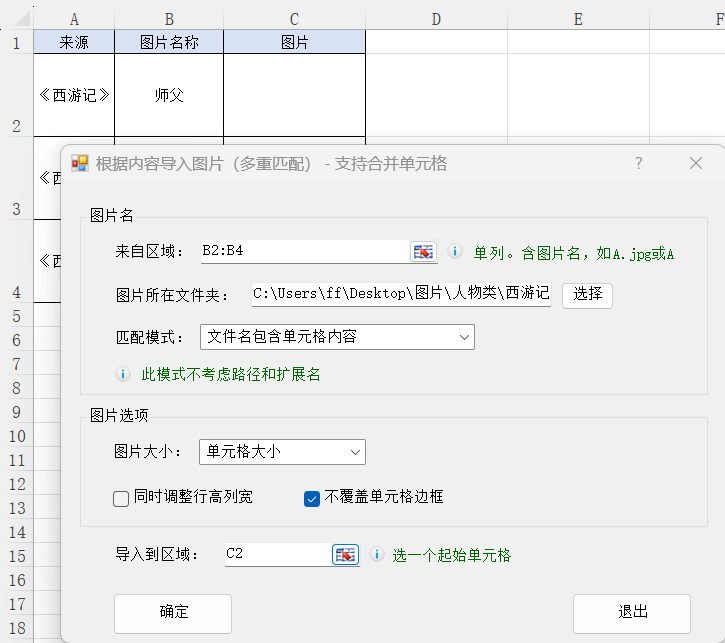Select cell B2 containing 师父

pyautogui.click(x=169, y=95)
